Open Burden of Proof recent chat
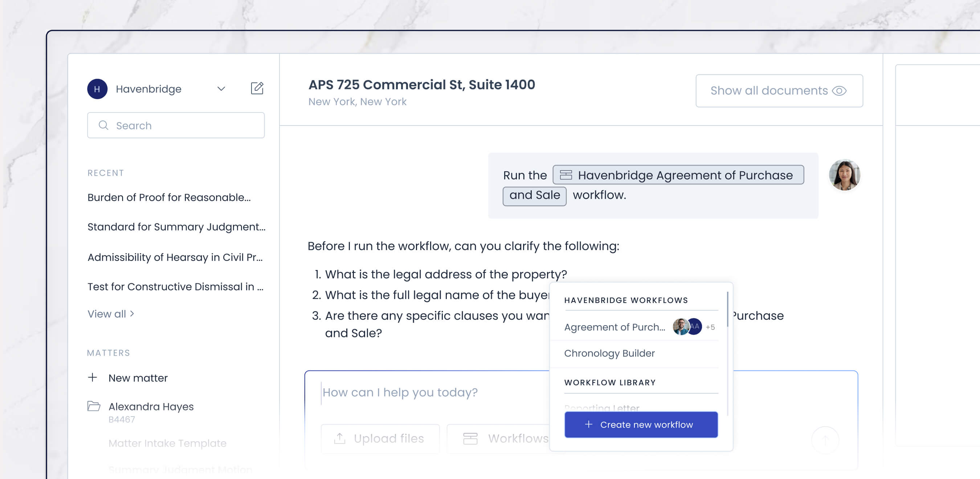This screenshot has width=980, height=479. 169,197
